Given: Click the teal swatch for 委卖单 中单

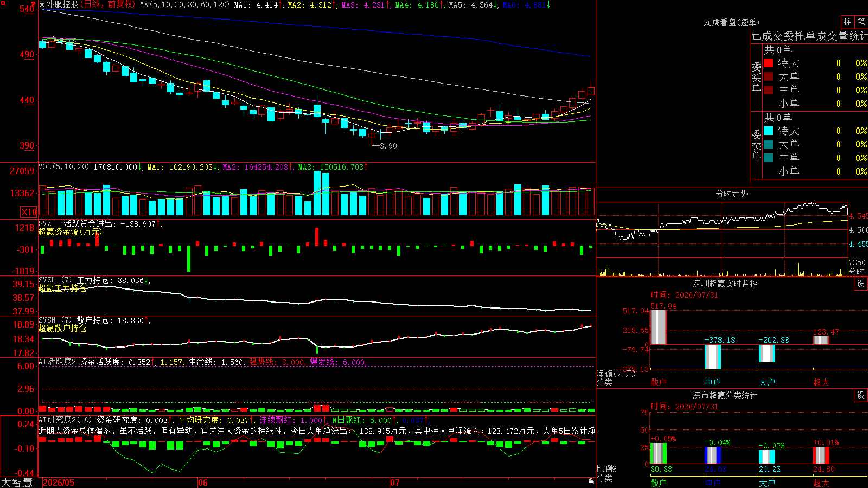Looking at the screenshot, I should (768, 158).
